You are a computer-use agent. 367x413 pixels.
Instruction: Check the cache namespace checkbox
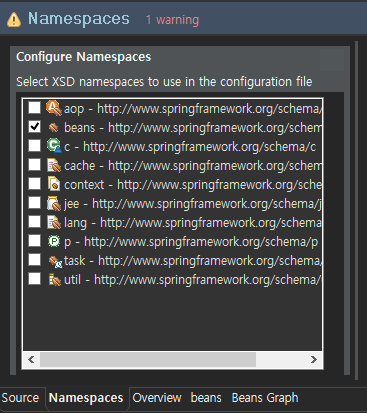(x=34, y=165)
